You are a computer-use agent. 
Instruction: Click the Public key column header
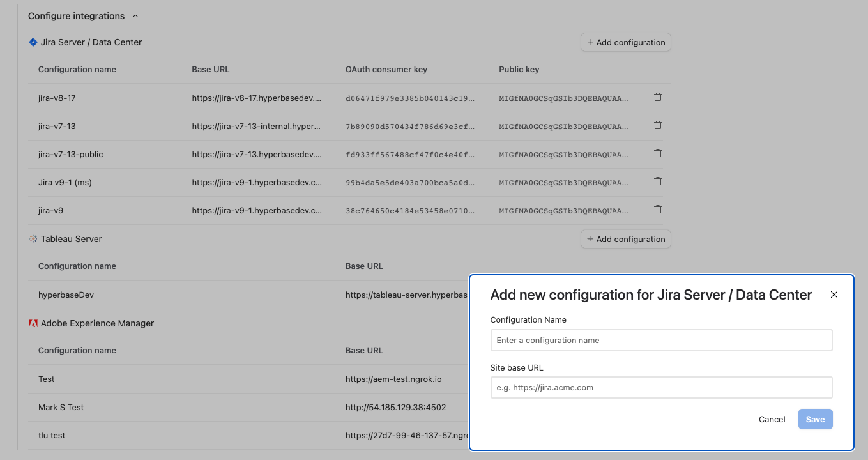click(519, 69)
